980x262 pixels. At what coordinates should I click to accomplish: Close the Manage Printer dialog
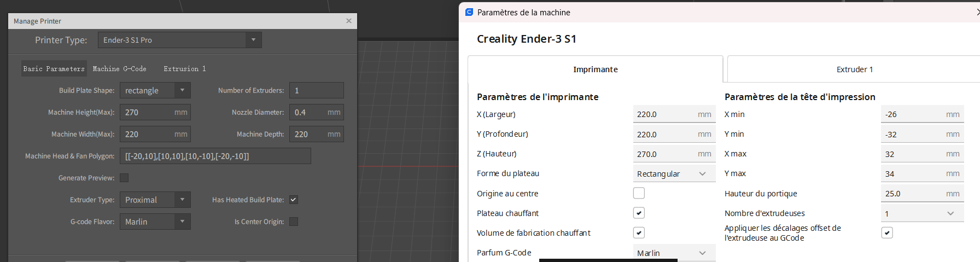click(x=349, y=21)
